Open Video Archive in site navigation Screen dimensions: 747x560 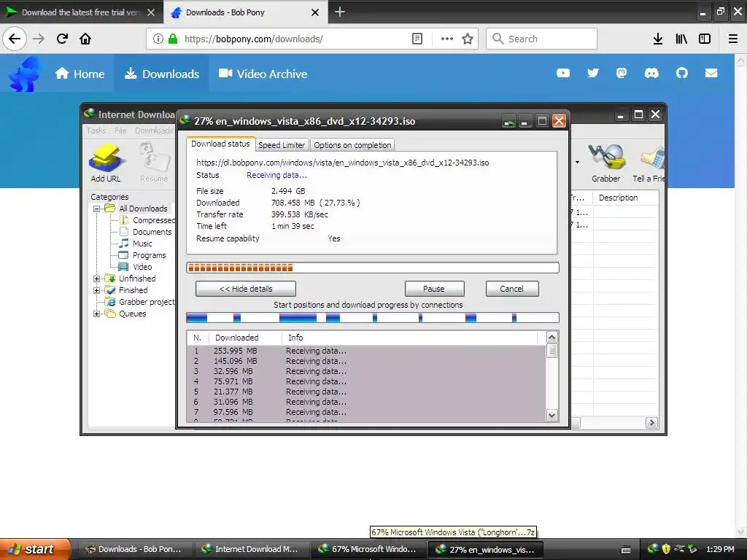tap(263, 74)
